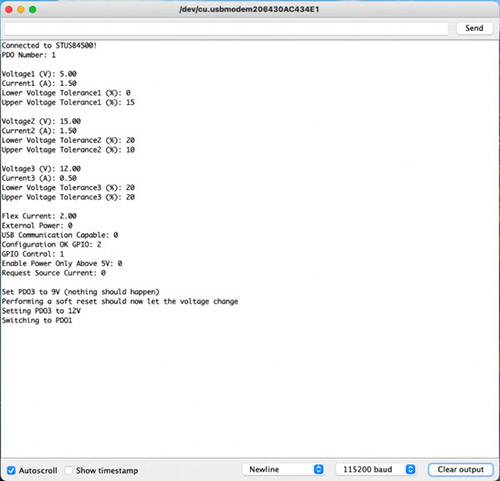This screenshot has width=500, height=481.
Task: Click the Send button
Action: click(474, 28)
